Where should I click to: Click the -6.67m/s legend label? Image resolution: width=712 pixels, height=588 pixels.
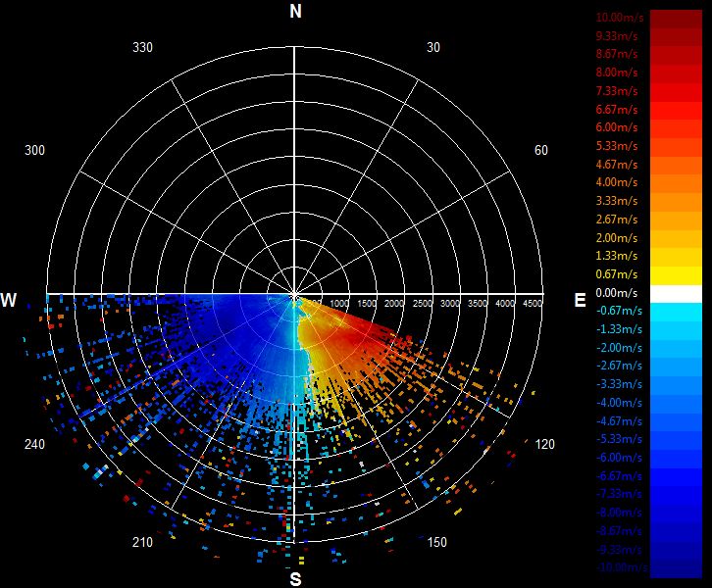tap(619, 476)
